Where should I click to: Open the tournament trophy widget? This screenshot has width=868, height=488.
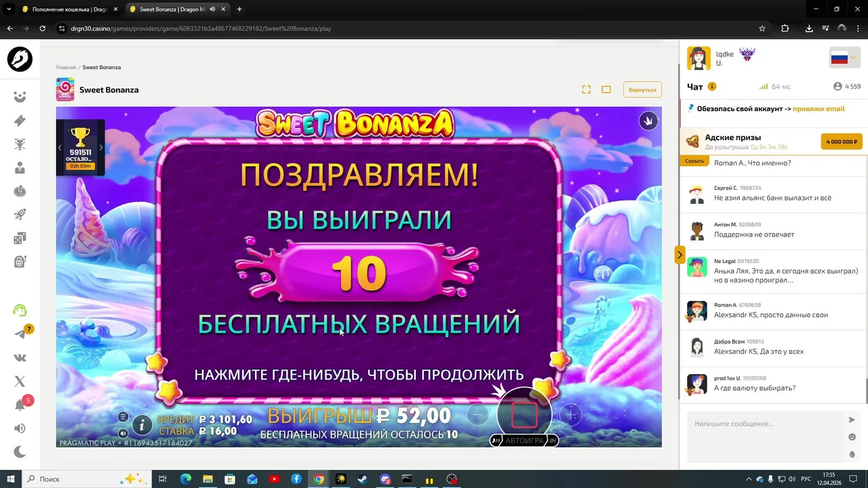pyautogui.click(x=80, y=147)
